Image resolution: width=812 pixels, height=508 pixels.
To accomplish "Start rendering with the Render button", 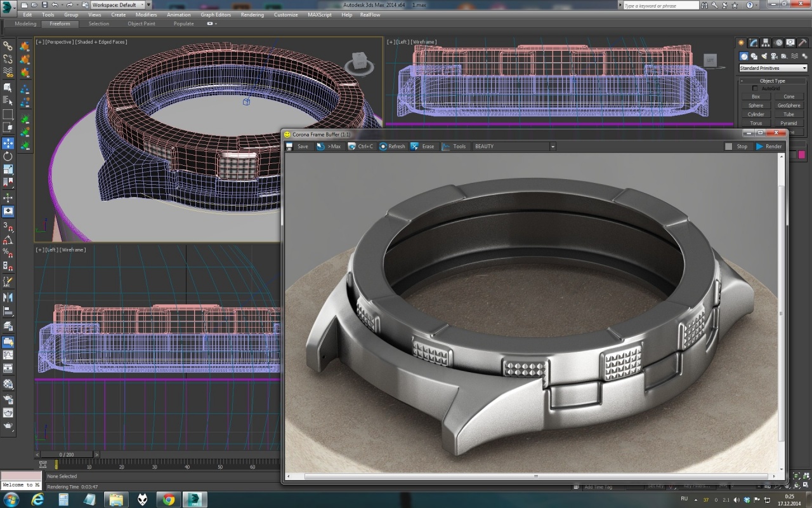I will click(768, 147).
